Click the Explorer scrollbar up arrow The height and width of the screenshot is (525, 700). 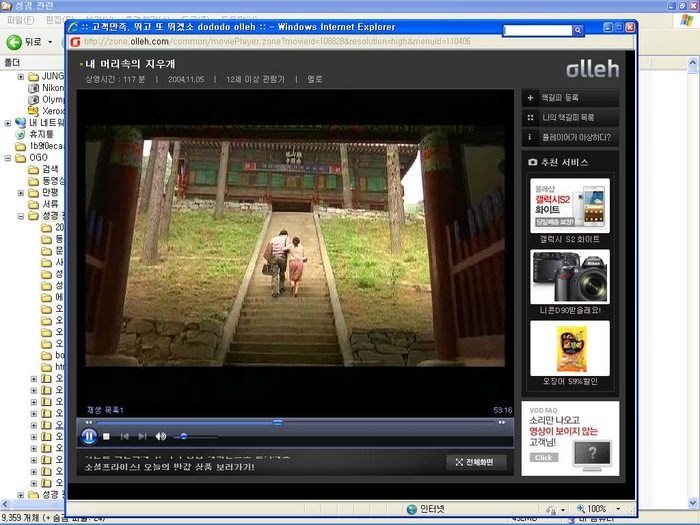coord(692,65)
